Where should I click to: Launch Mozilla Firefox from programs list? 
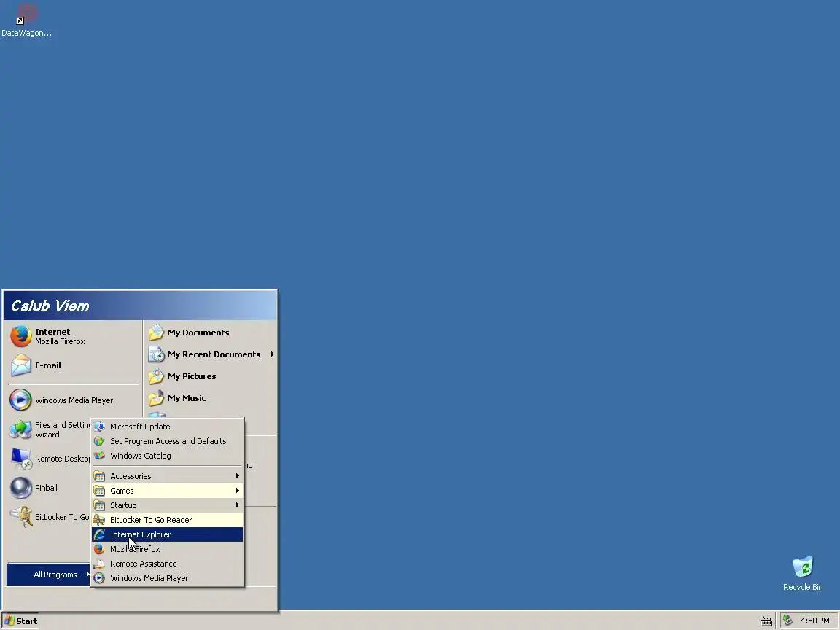pos(167,549)
